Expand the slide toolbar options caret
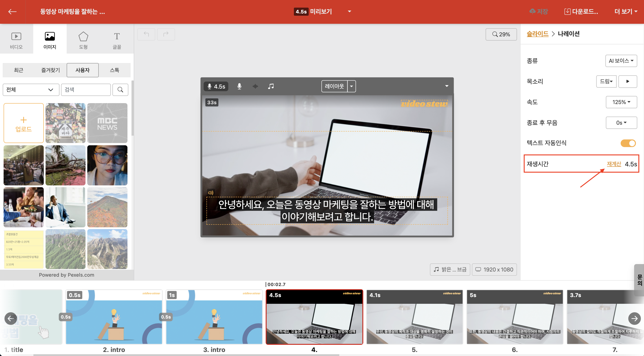Viewport: 644px width, 356px height. 447,86
